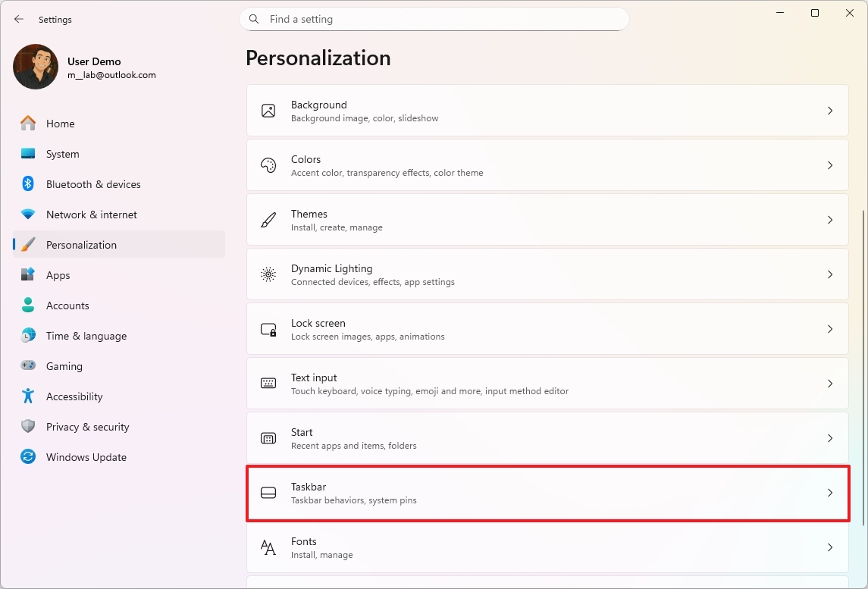
Task: Expand the Start settings row chevron
Action: pos(830,438)
